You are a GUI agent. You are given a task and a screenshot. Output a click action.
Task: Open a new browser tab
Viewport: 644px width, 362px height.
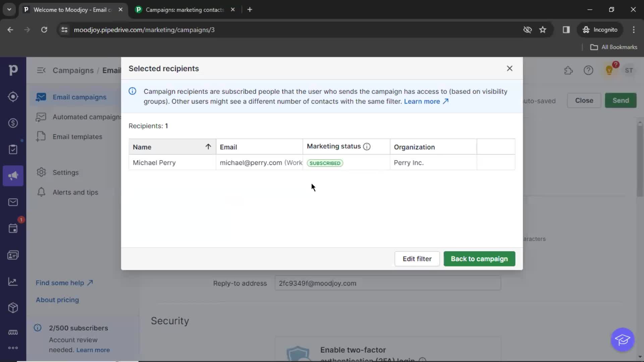point(250,10)
